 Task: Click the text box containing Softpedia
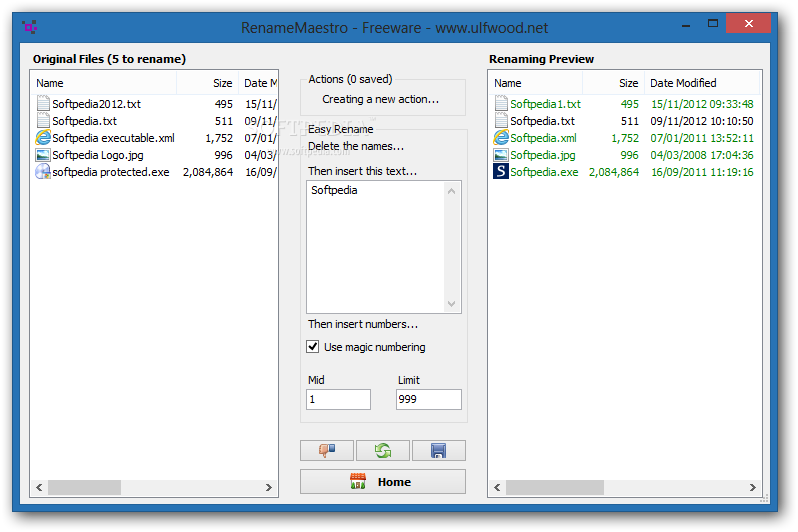376,247
